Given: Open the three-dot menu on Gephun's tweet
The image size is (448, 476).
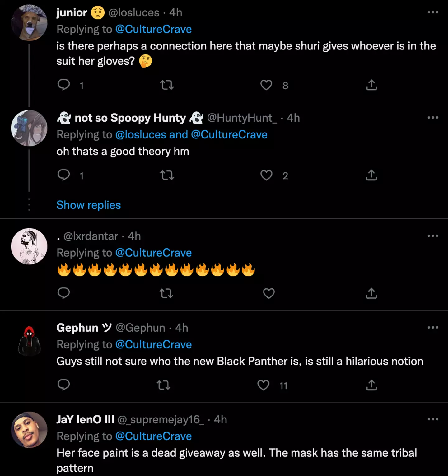Looking at the screenshot, I should click(432, 327).
